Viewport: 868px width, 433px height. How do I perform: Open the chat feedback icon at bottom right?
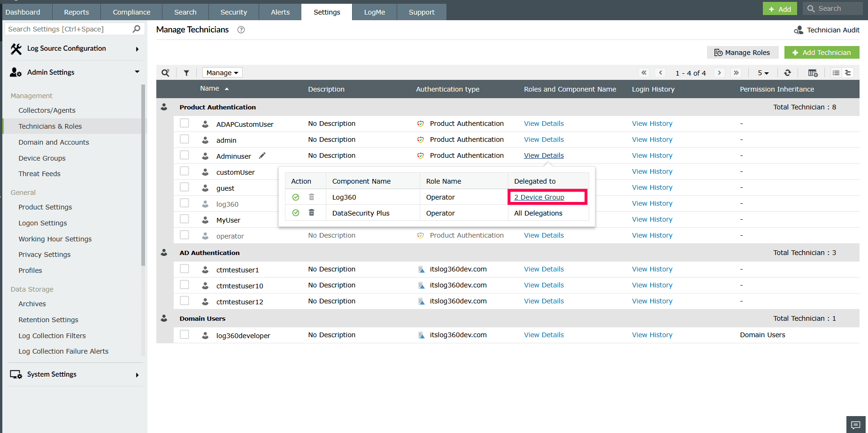[x=856, y=425]
